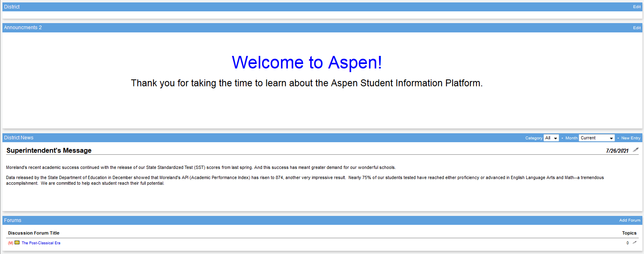644x254 pixels.
Task: Click the Discussion Forum Title column header
Action: tap(34, 233)
